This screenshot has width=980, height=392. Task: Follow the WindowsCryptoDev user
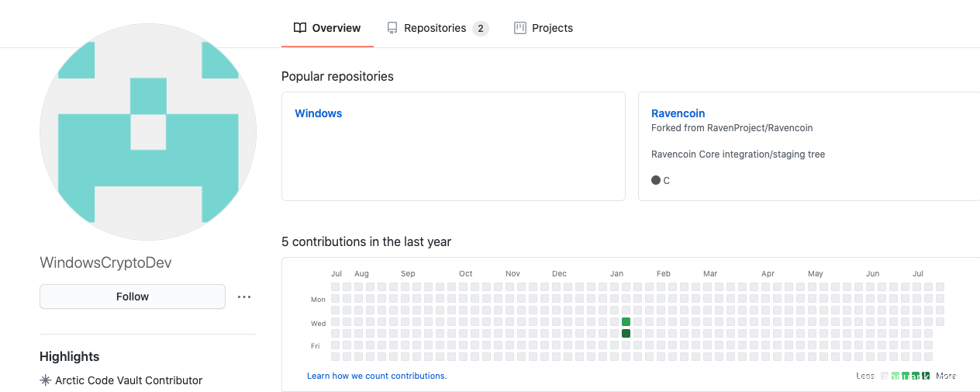pos(133,297)
